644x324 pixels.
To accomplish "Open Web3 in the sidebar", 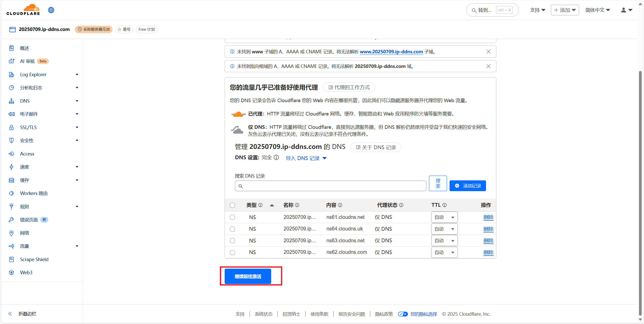I will tap(26, 272).
